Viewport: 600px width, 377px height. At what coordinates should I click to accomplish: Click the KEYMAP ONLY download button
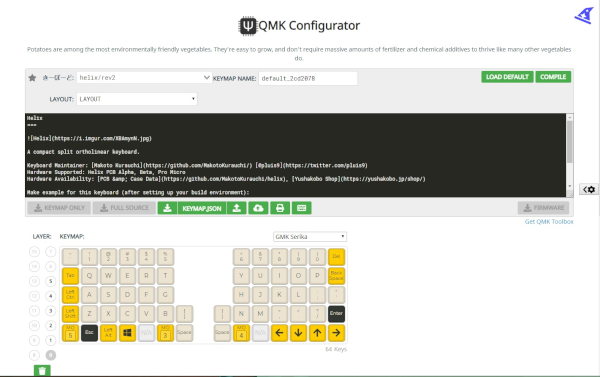tap(59, 208)
